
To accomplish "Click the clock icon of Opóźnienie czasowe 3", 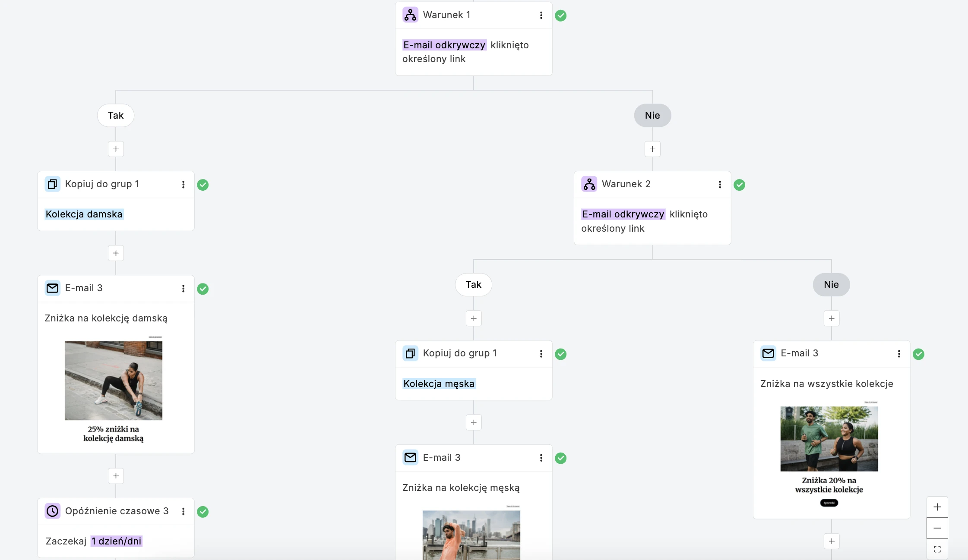I will click(52, 511).
